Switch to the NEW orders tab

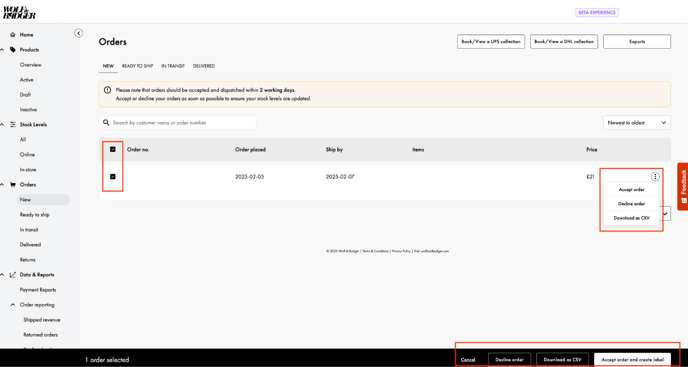point(108,66)
